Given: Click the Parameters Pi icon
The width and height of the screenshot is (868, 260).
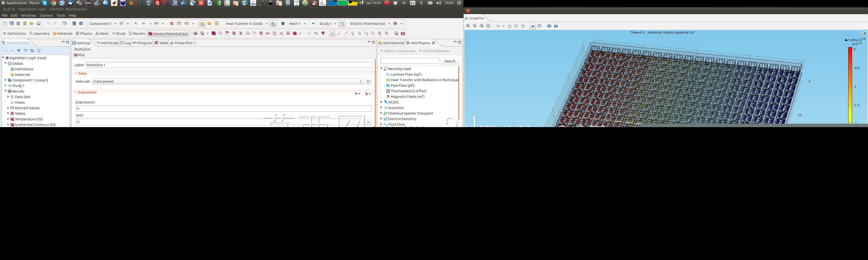Looking at the screenshot, I should click(136, 24).
